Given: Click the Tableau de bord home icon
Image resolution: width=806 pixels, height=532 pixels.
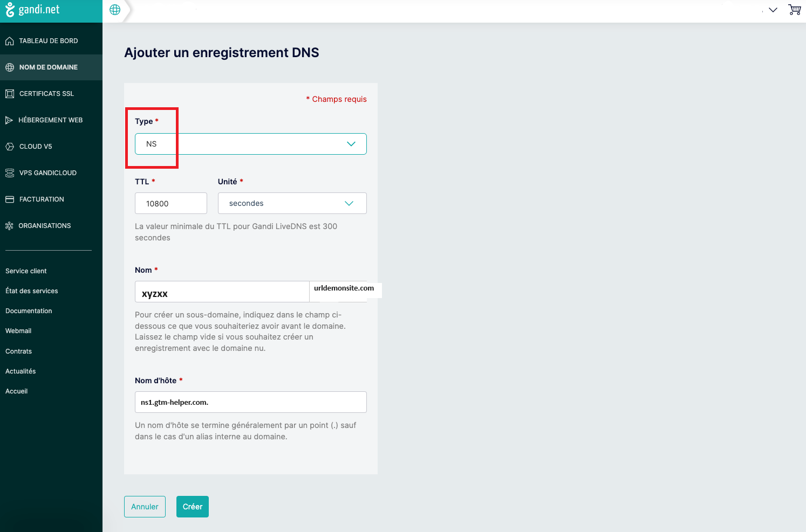Looking at the screenshot, I should [x=10, y=41].
